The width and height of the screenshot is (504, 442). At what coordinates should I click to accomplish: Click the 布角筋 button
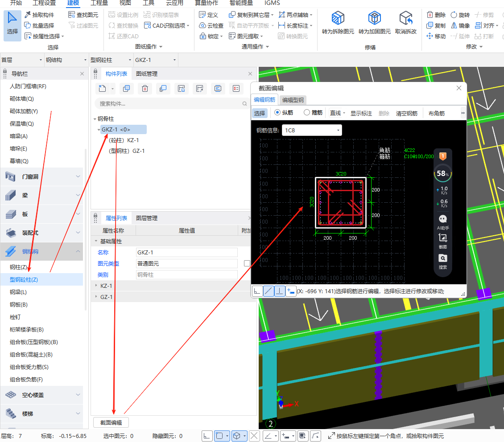[x=437, y=113]
